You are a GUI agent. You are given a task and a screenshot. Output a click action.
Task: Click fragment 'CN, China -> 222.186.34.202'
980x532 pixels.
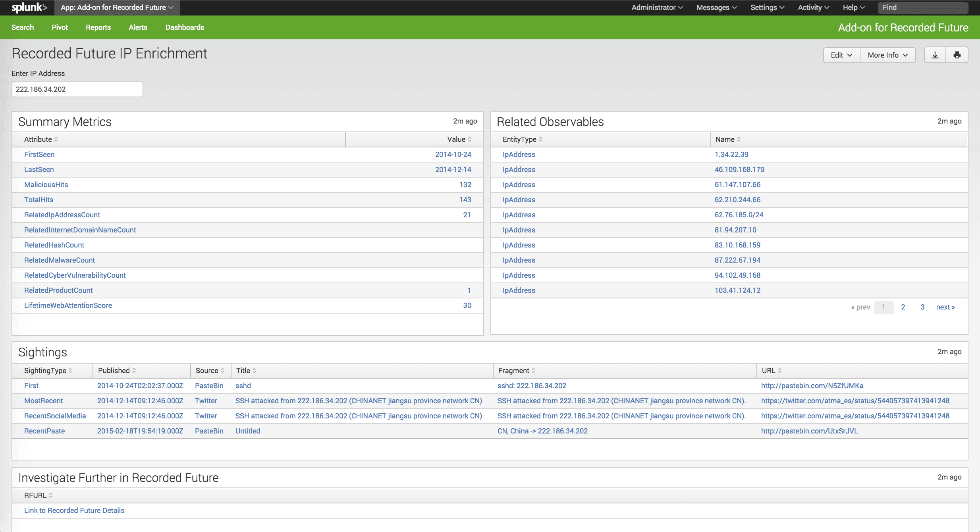tap(542, 431)
